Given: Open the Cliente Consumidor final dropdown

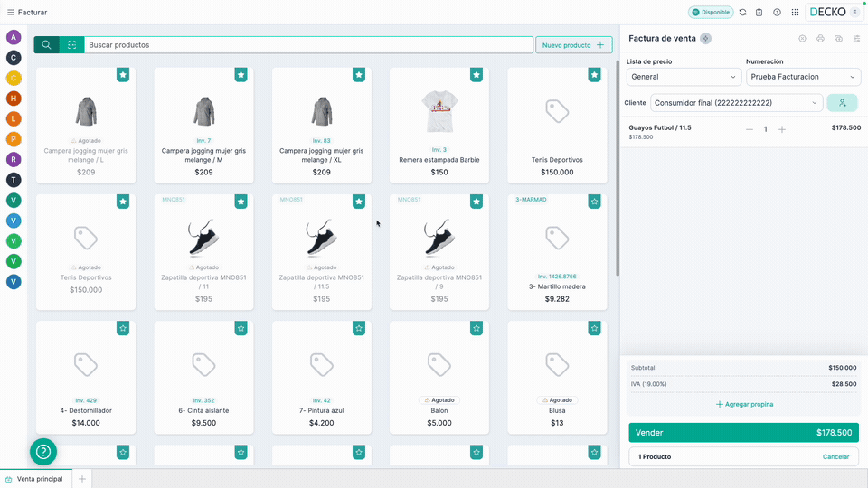Looking at the screenshot, I should pos(736,103).
